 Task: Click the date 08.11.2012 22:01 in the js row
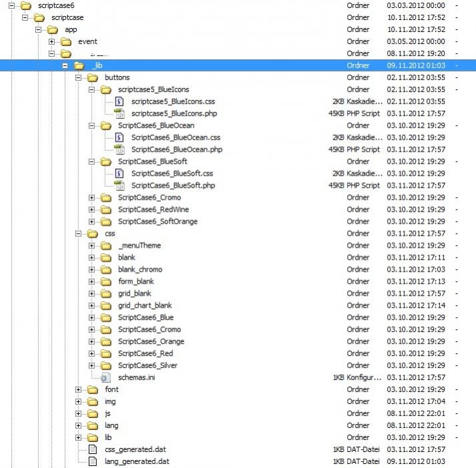(x=416, y=413)
